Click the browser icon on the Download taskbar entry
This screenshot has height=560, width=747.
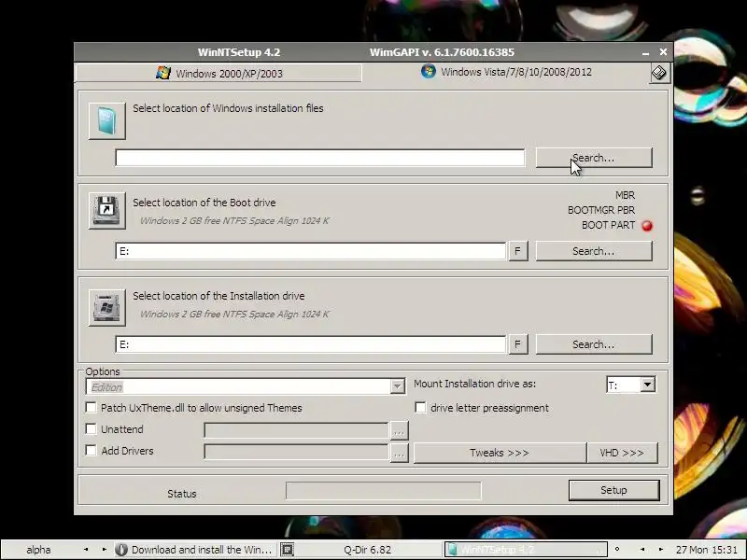click(121, 550)
